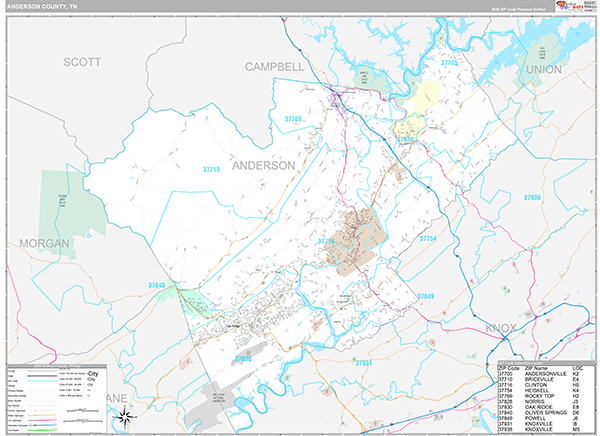The width and height of the screenshot is (600, 436).
Task: Click KNOXVILLE in the 37931 index row
Action: point(538,424)
